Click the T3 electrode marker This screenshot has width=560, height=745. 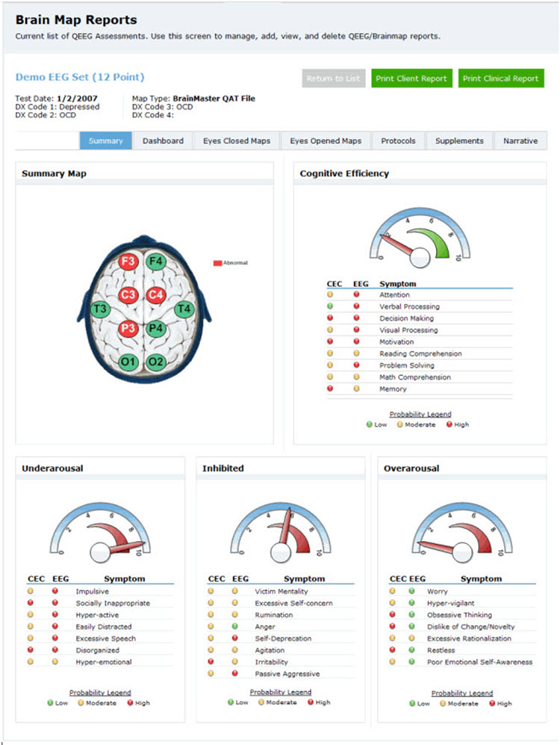coord(100,309)
